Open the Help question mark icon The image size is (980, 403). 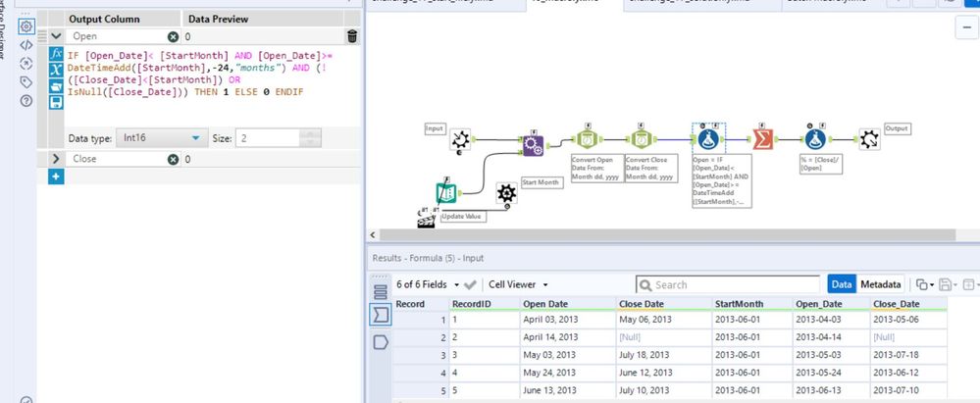pos(26,101)
